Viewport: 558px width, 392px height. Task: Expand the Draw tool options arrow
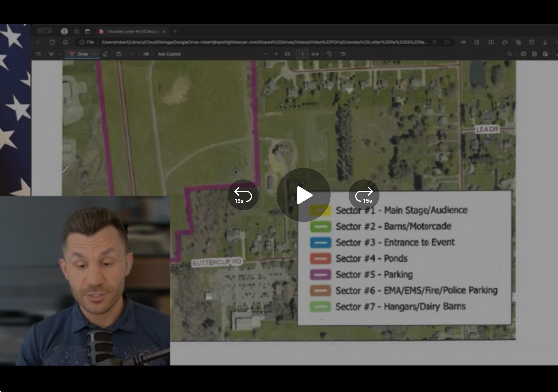[x=94, y=54]
